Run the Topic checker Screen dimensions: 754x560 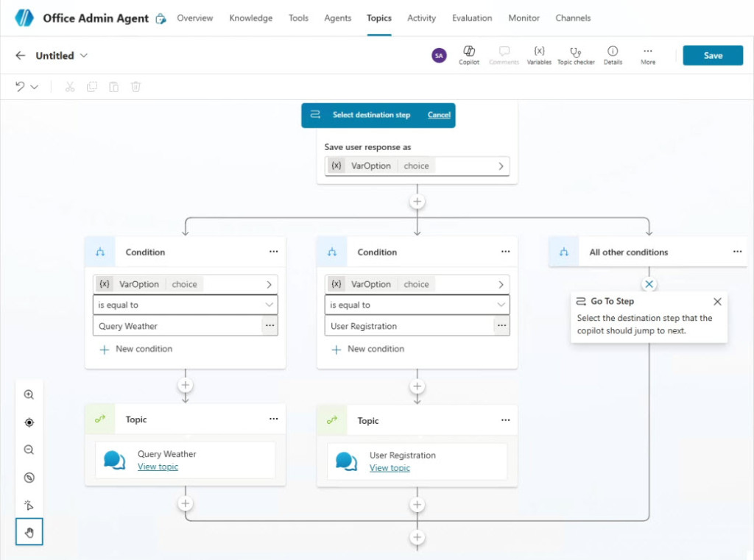pos(576,55)
